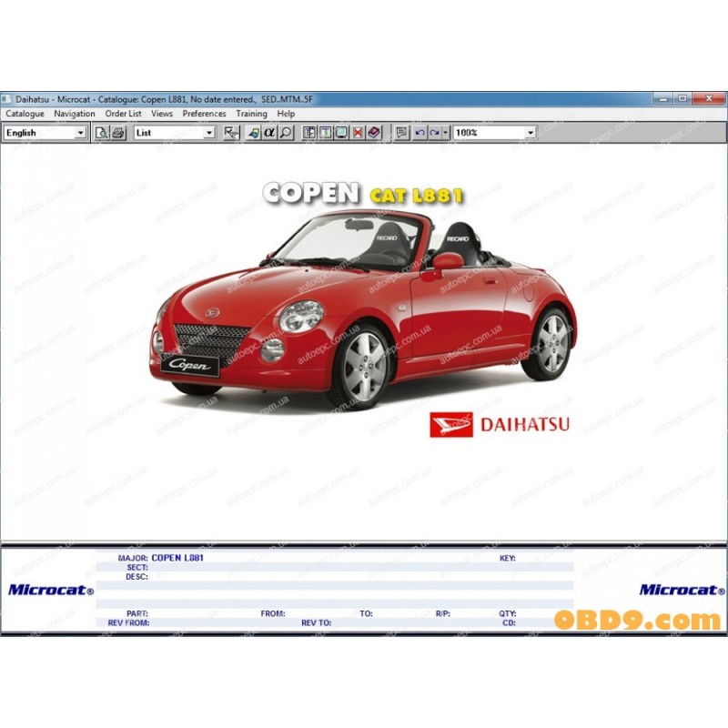The width and height of the screenshot is (728, 728).
Task: Open the Training menu
Action: click(252, 114)
